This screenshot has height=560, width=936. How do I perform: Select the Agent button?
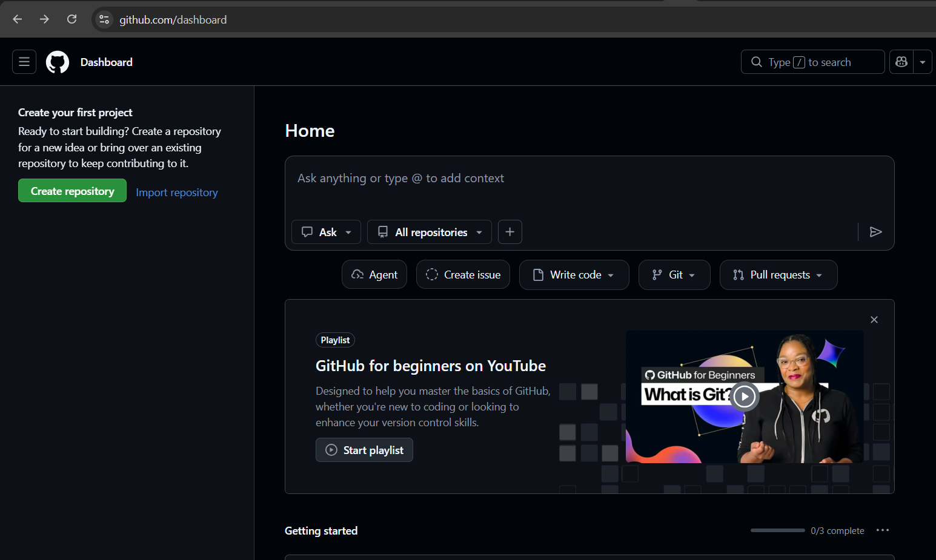(x=374, y=275)
